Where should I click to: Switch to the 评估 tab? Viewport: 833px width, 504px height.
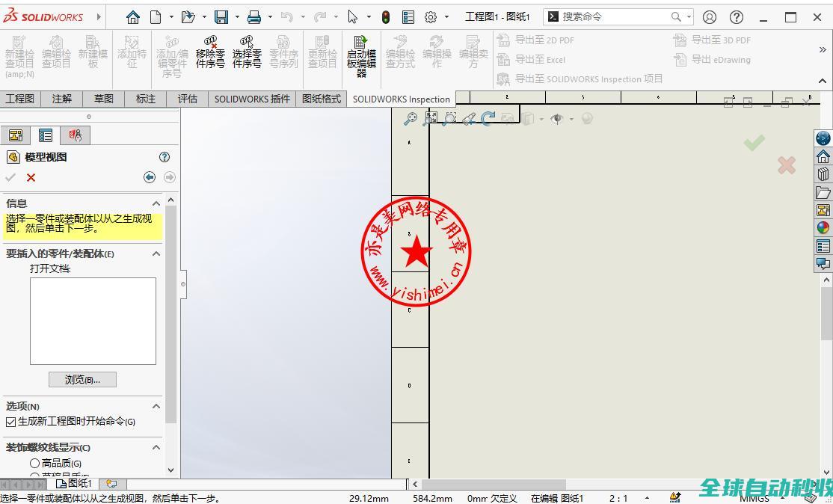(x=187, y=99)
